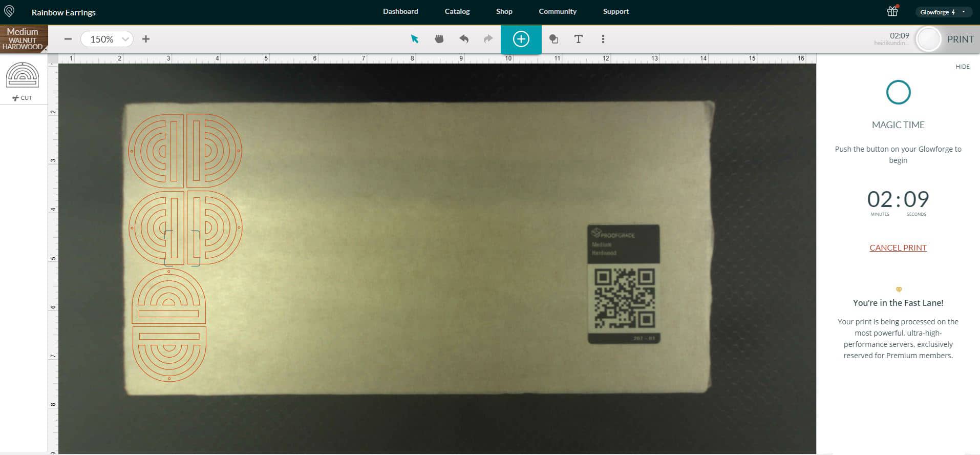
Task: Go to the Shop page
Action: [x=504, y=11]
